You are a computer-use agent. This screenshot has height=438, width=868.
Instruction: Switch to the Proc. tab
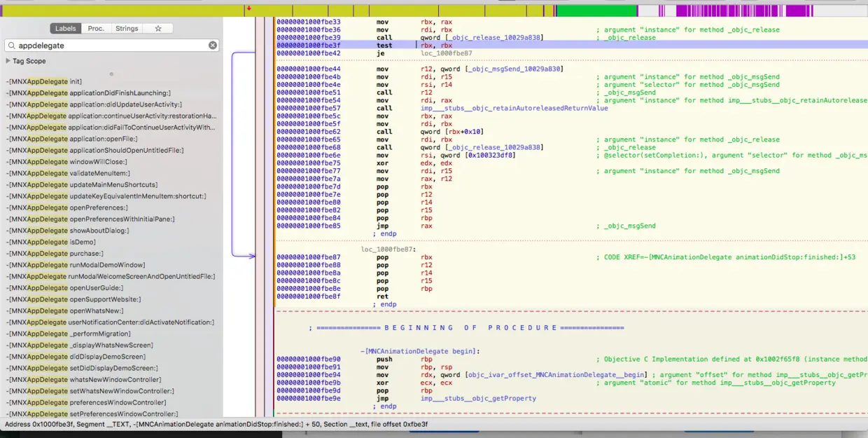(x=96, y=29)
